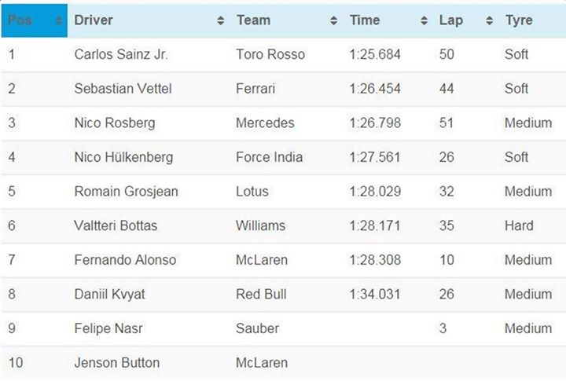Screen dimensions: 566x392
Task: Click Romain Grosjean's time 1:28.029
Action: point(375,192)
